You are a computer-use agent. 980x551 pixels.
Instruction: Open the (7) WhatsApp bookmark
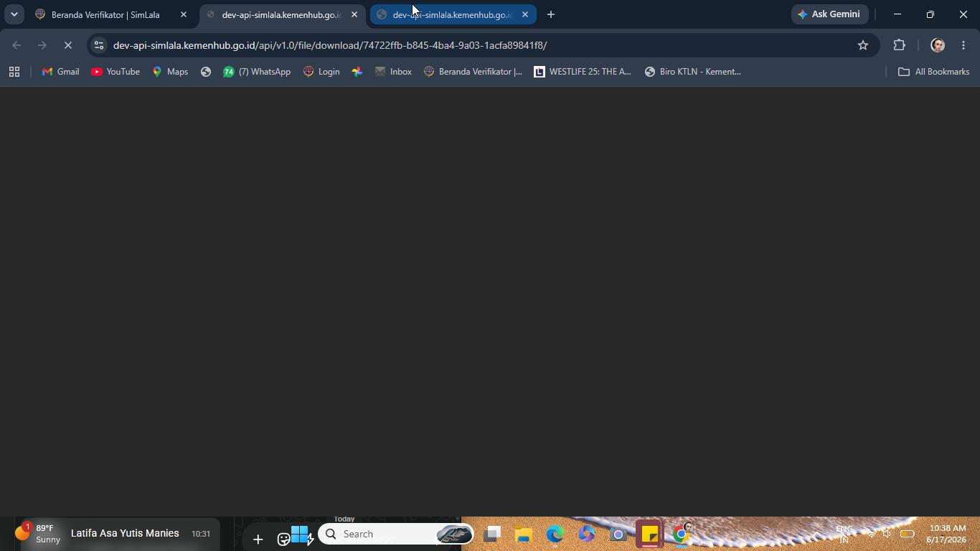[257, 72]
